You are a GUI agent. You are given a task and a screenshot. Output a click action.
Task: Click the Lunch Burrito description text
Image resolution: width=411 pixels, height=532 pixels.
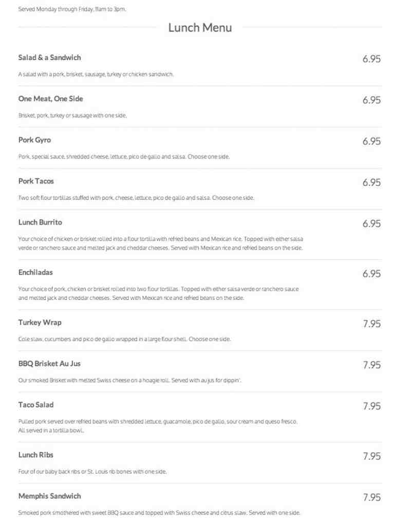point(160,243)
